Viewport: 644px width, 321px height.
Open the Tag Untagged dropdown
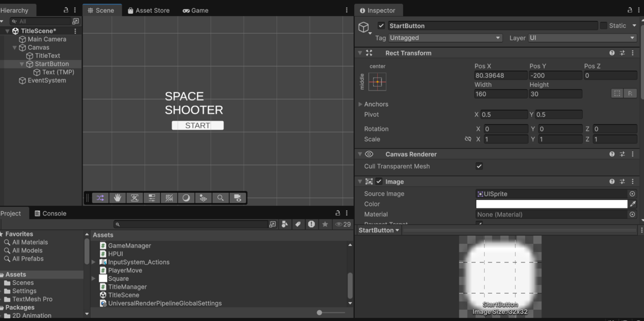click(445, 38)
